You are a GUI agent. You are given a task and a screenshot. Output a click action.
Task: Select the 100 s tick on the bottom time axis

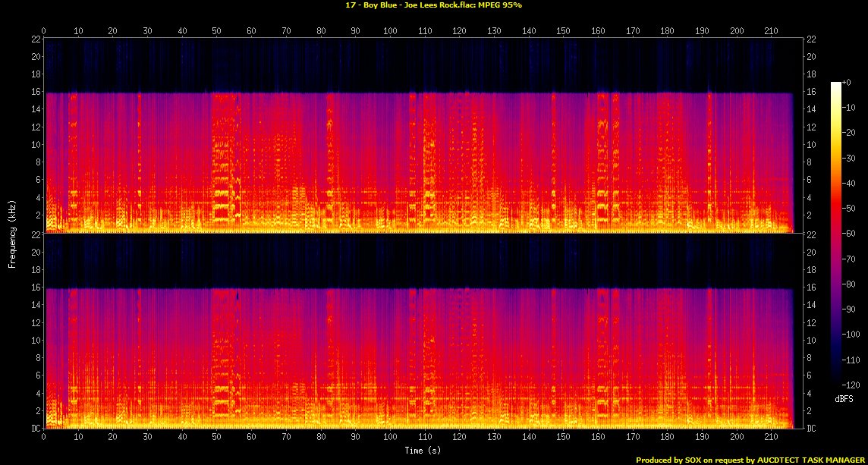click(x=390, y=437)
